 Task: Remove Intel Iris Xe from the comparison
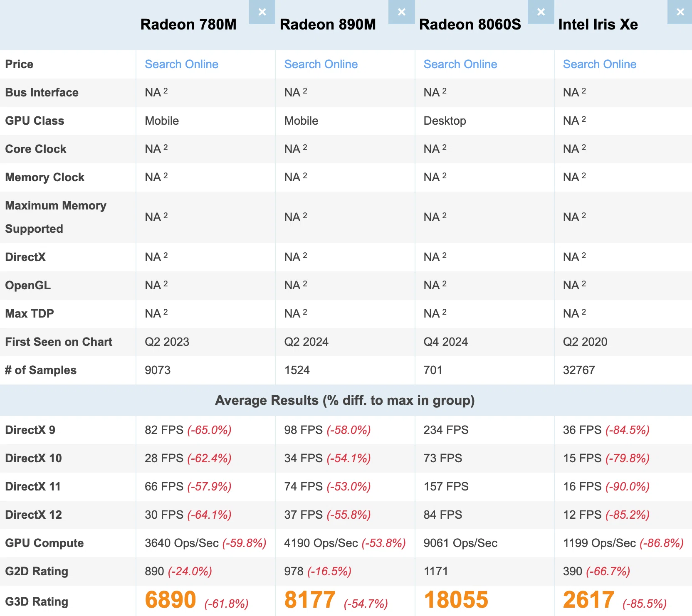pos(680,12)
